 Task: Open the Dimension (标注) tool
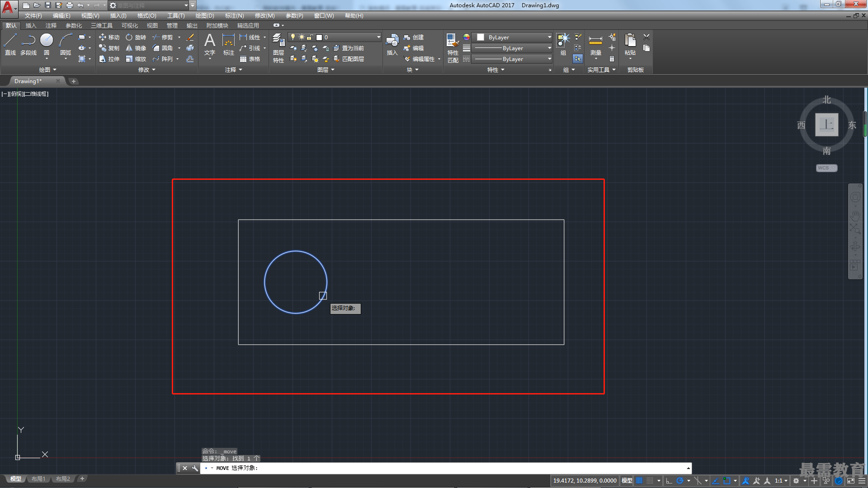229,44
